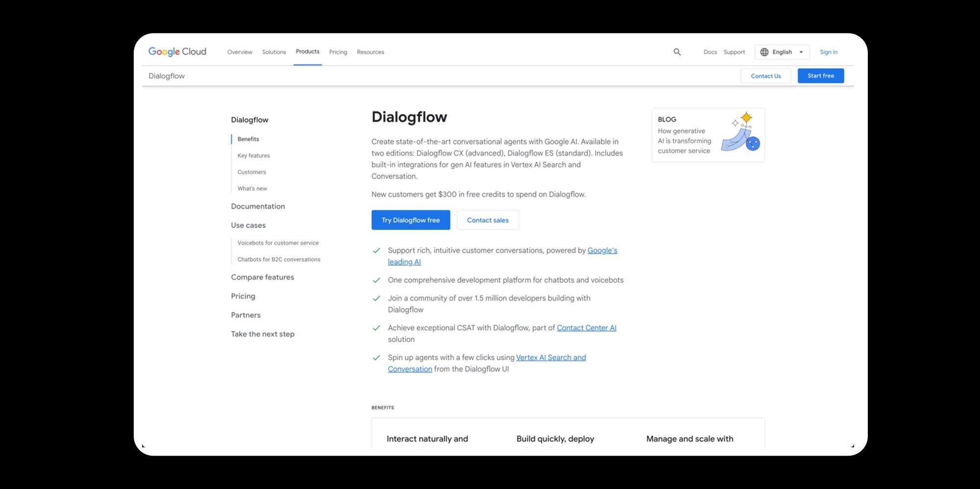This screenshot has width=980, height=489.
Task: Open the Resources menu
Action: [370, 52]
